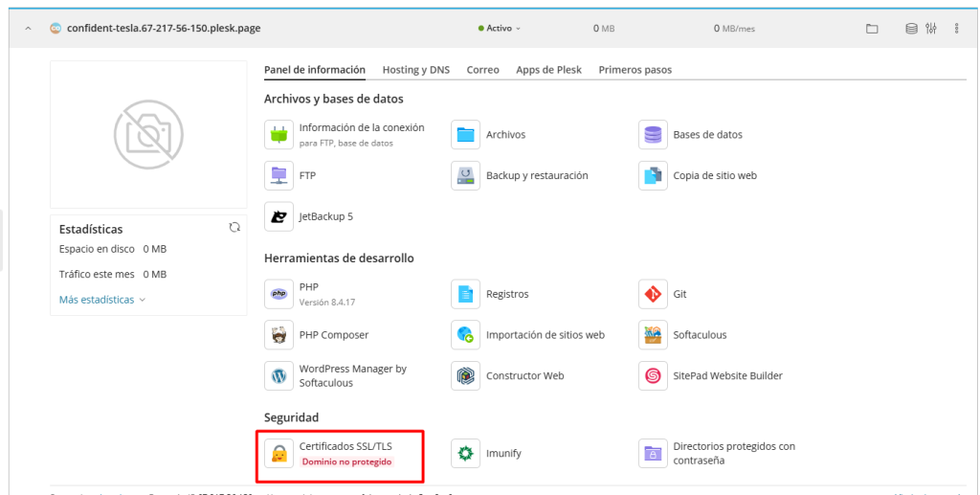This screenshot has width=980, height=495.
Task: Open JetBackup 5 tool
Action: point(279,216)
